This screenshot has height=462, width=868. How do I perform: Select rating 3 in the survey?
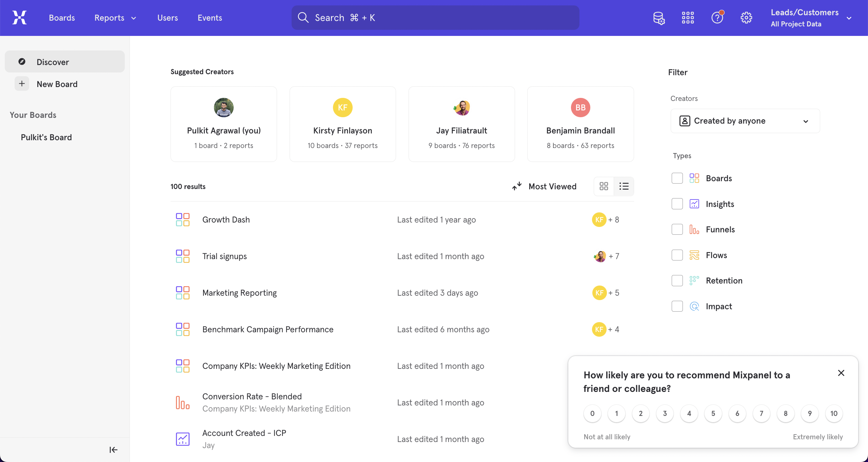[x=665, y=414]
